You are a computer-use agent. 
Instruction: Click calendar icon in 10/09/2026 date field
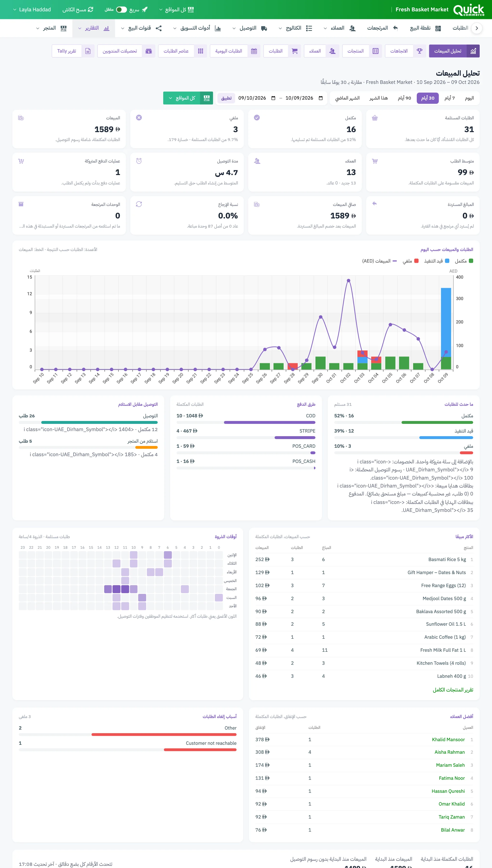tap(321, 98)
